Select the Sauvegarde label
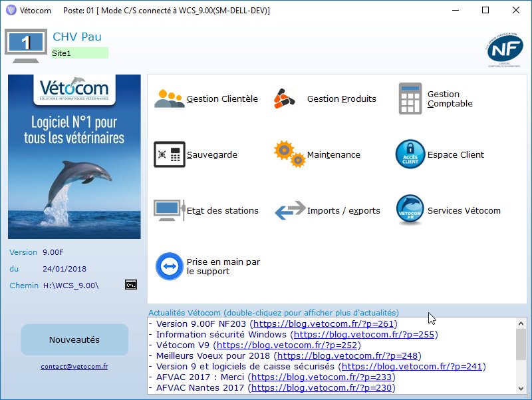The image size is (532, 400). pos(212,155)
